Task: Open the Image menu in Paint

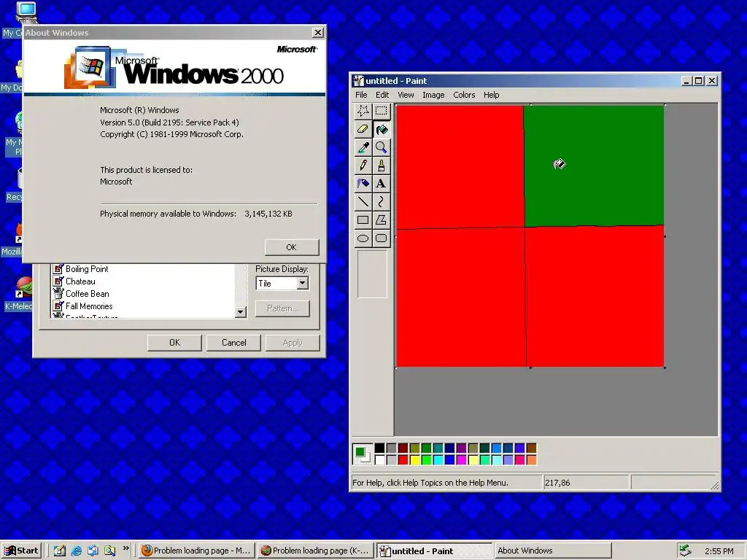Action: coord(433,95)
